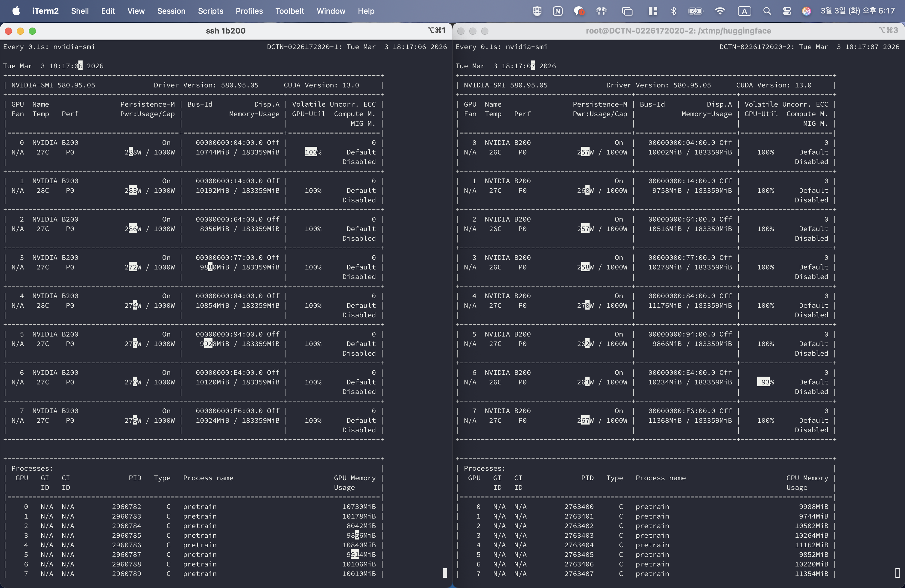Viewport: 905px width, 588px height.
Task: Click the battery charging icon
Action: pos(696,11)
